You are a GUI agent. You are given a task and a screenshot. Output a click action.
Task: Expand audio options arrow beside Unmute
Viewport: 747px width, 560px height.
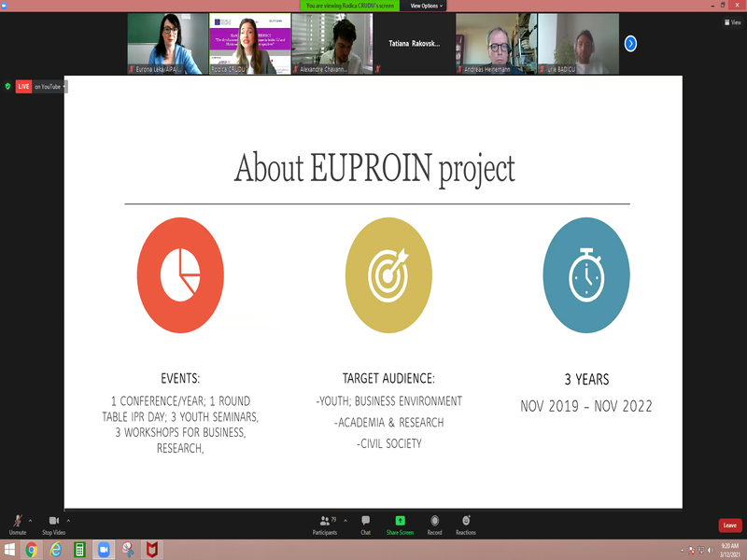click(x=31, y=520)
